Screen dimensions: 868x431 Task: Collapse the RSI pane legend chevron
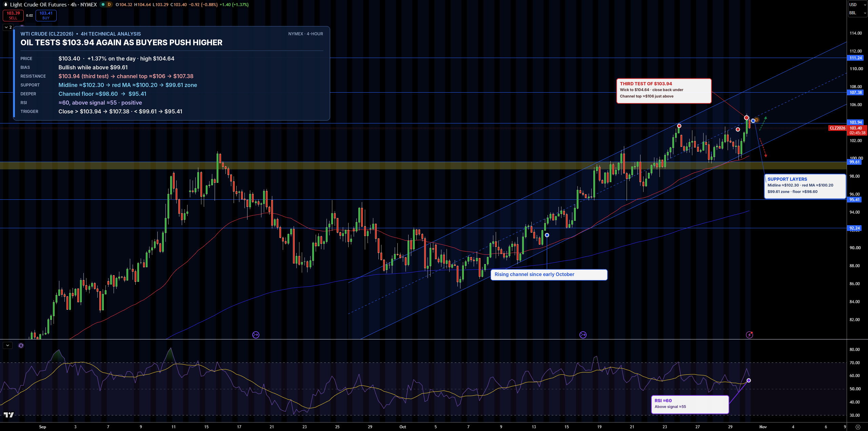[x=7, y=345]
